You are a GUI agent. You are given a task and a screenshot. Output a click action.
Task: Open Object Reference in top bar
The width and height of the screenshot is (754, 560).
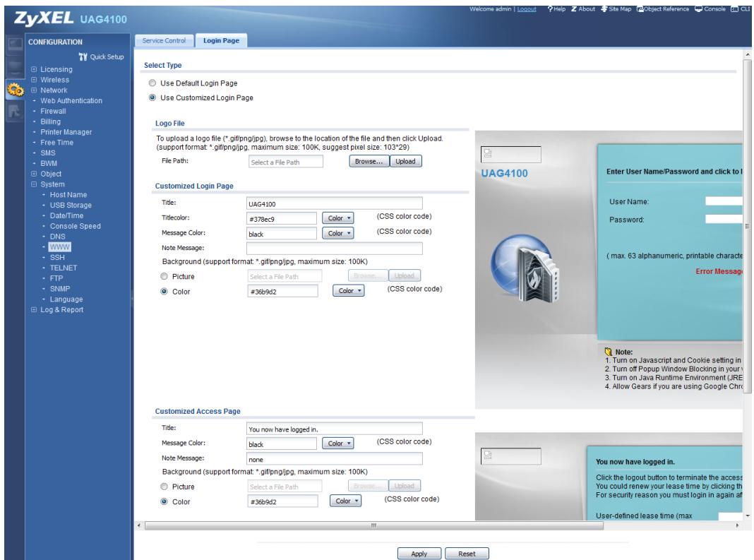click(663, 9)
